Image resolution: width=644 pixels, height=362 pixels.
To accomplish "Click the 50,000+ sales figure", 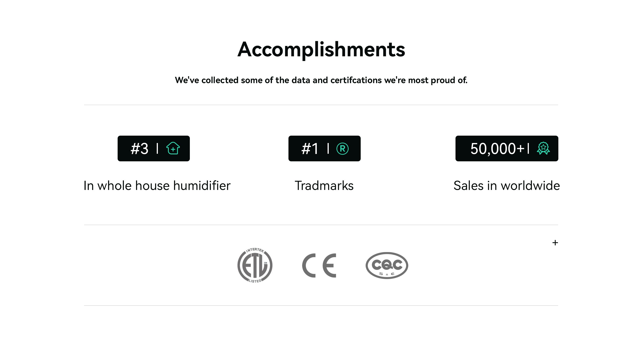I will [497, 149].
